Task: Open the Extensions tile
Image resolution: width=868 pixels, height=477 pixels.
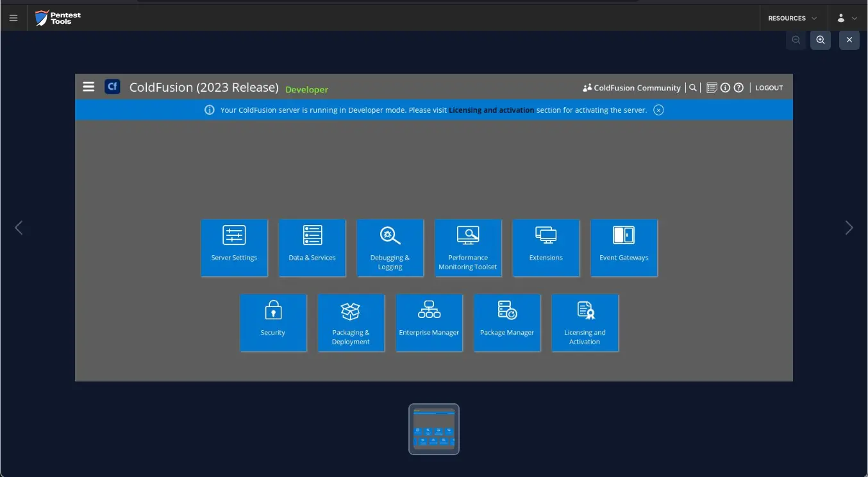Action: tap(546, 248)
